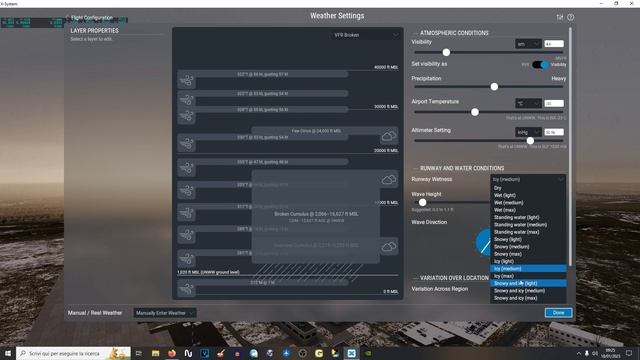Choose Snowy and icy (max) option

(528, 298)
